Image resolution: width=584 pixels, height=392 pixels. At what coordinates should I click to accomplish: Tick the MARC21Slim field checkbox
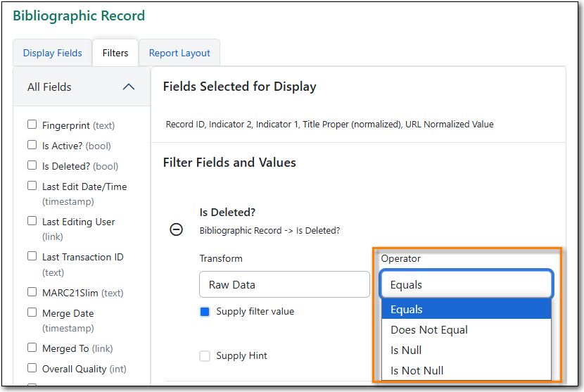click(32, 292)
